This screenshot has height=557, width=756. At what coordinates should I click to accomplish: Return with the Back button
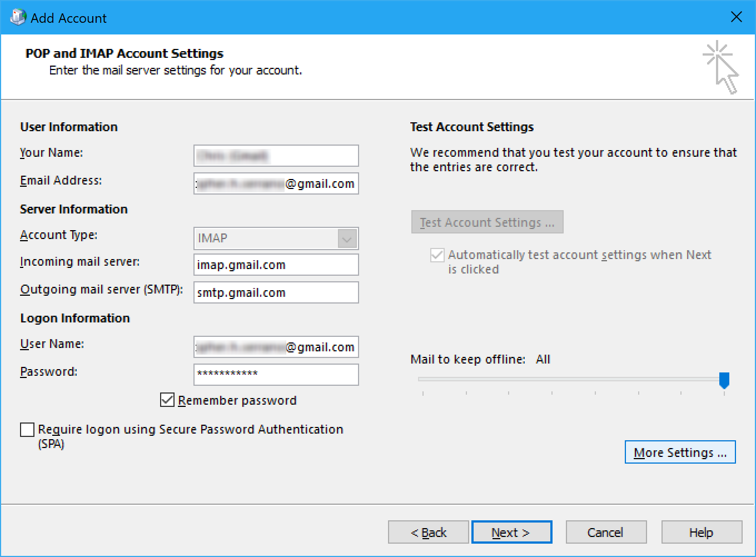(x=428, y=532)
